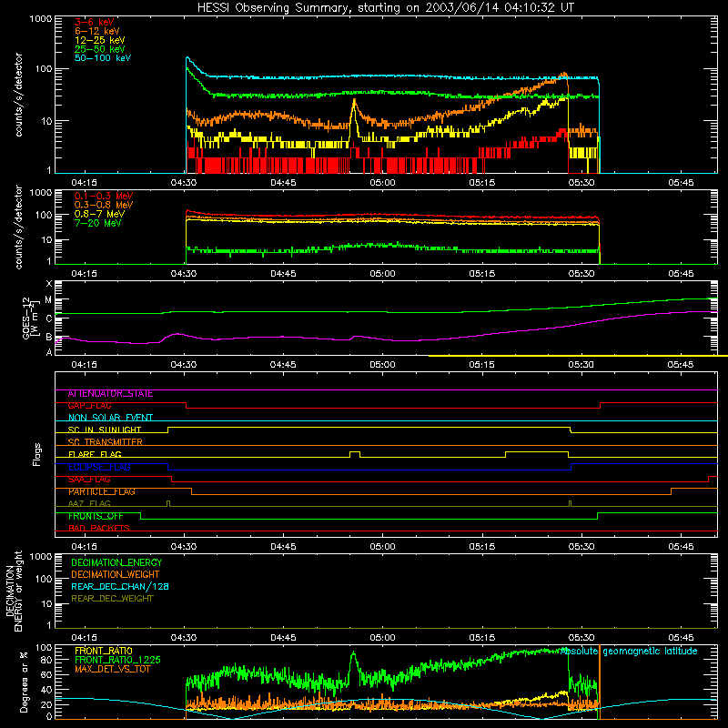Click the HESSI Observing Summary title
This screenshot has width=728, height=728.
point(385,7)
